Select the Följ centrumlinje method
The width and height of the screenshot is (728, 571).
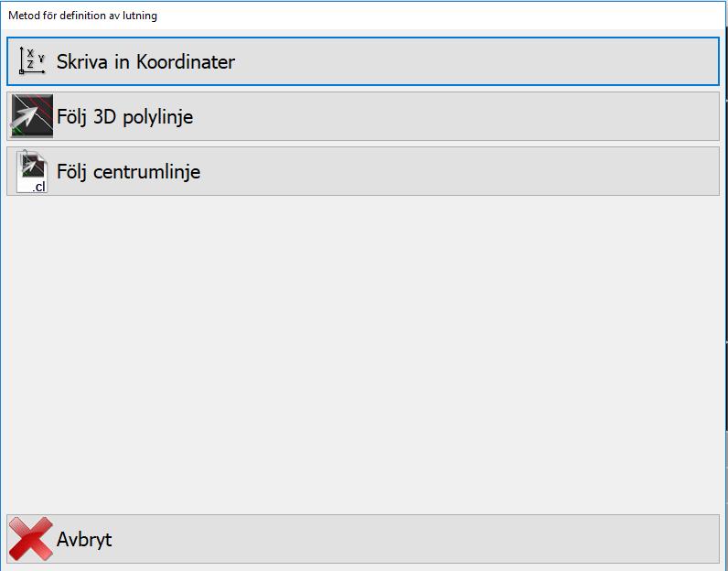(x=363, y=171)
